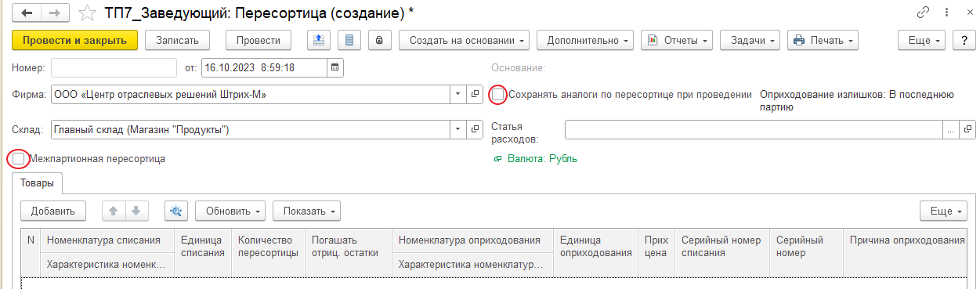Click the Фирма field with ООО «Центр отраслевых решений Штрих-М»

[x=251, y=95]
